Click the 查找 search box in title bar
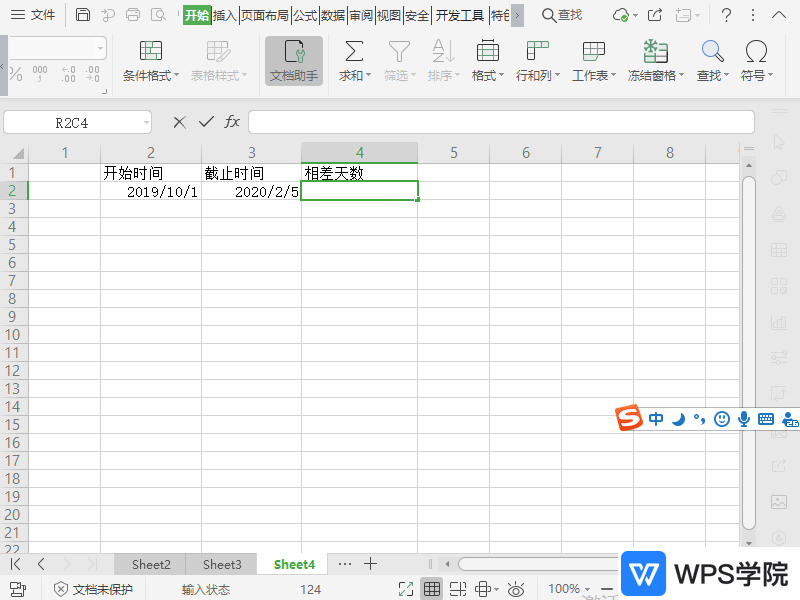 (562, 15)
